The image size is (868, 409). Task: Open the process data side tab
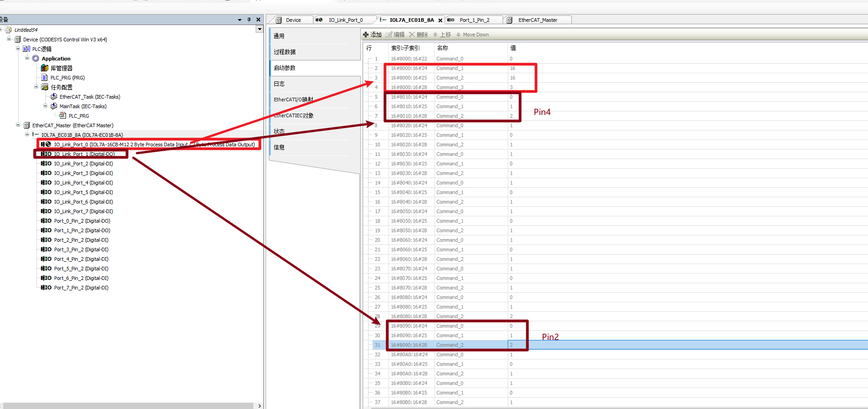(315, 52)
